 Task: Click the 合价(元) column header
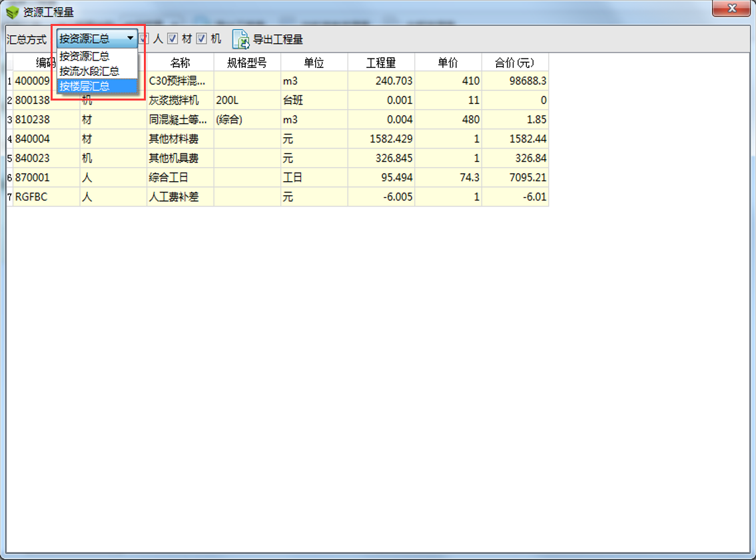click(515, 63)
